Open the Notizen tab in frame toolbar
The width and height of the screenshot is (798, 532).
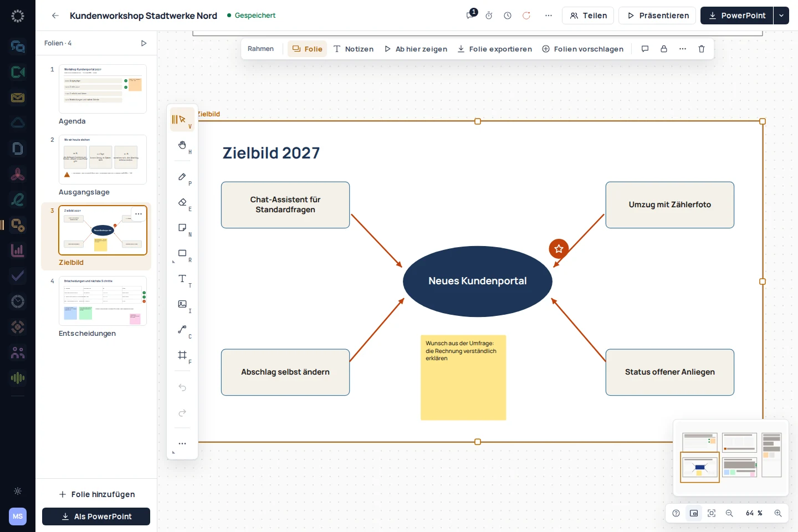pos(354,49)
